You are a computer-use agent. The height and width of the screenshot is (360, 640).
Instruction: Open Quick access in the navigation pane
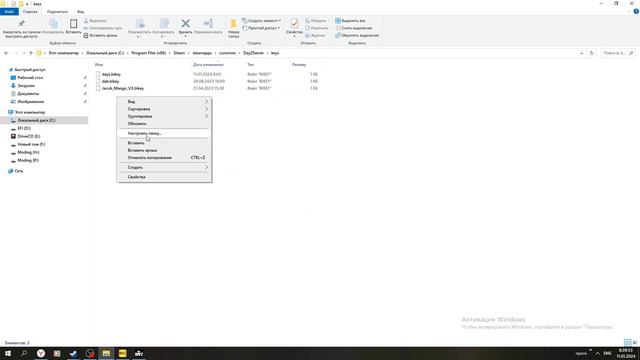[30, 70]
